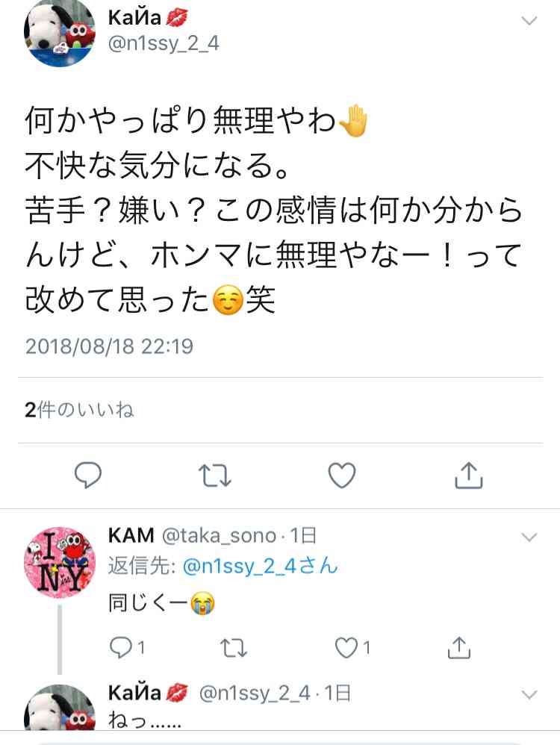This screenshot has width=560, height=745.
Task: Expand options chevron on Кайа's bottom reply
Action: tap(529, 695)
